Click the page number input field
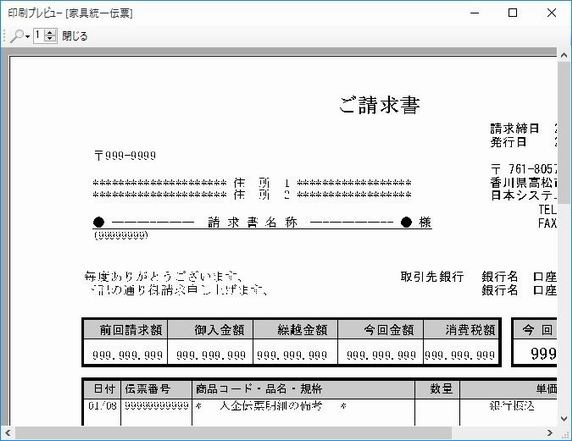The image size is (572, 441). pos(39,36)
